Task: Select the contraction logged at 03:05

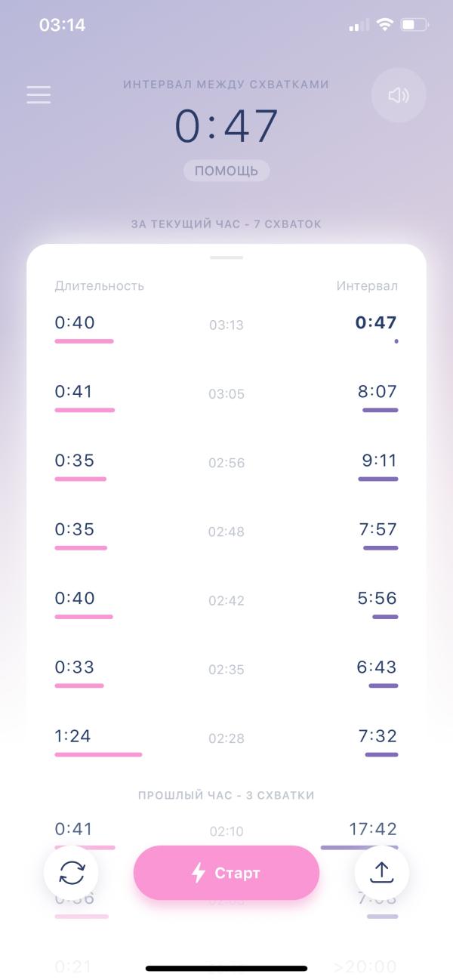Action: [x=226, y=397]
